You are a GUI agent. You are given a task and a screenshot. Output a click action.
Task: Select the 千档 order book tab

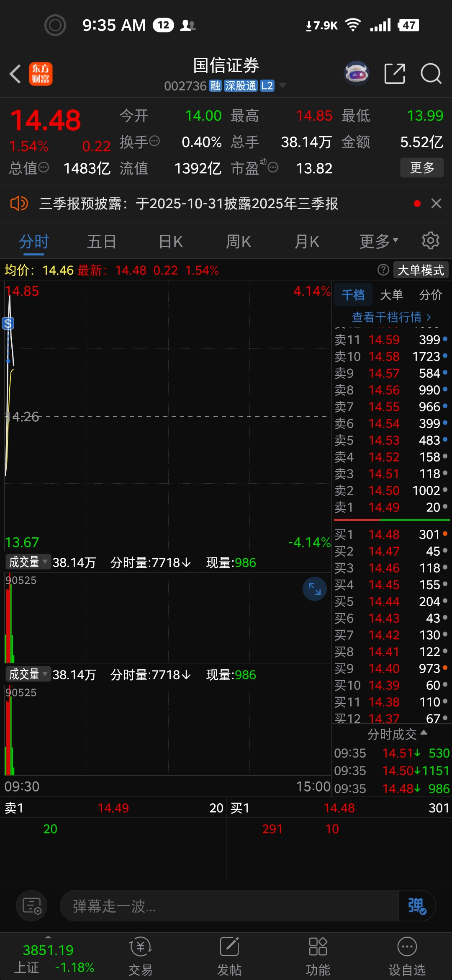pos(353,295)
